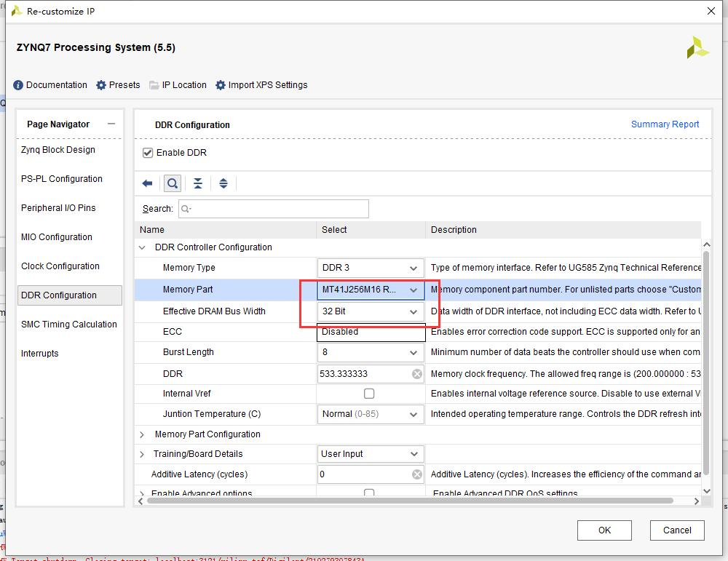Click the OK button
The height and width of the screenshot is (561, 728).
[x=604, y=530]
